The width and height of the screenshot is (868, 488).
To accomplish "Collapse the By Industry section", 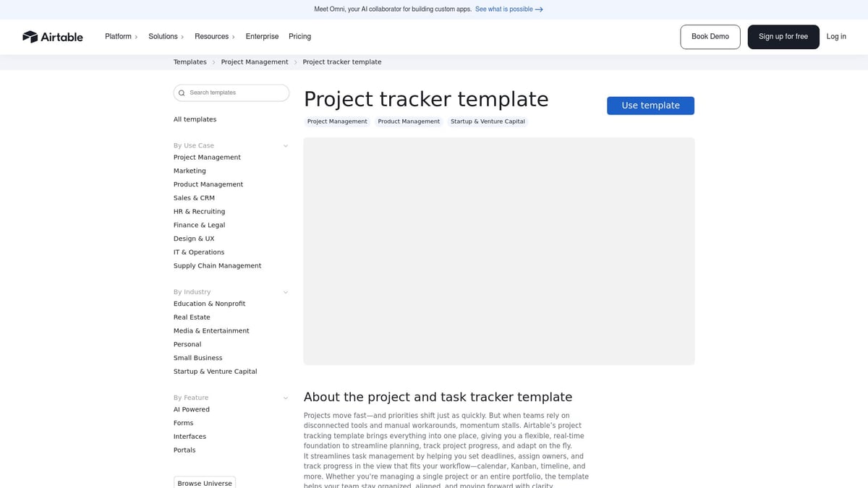I will click(285, 291).
